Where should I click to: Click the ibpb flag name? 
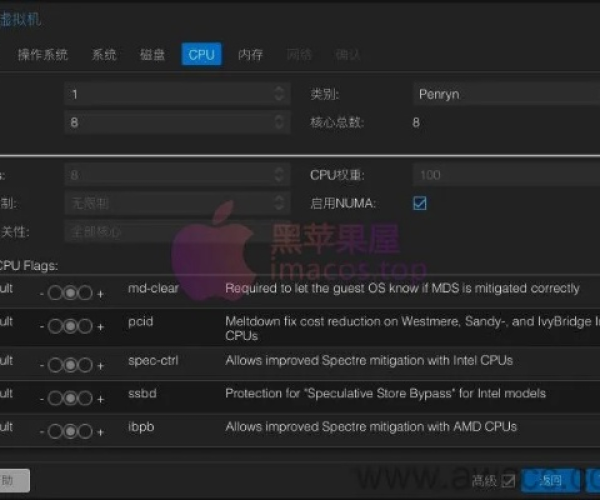coord(141,427)
